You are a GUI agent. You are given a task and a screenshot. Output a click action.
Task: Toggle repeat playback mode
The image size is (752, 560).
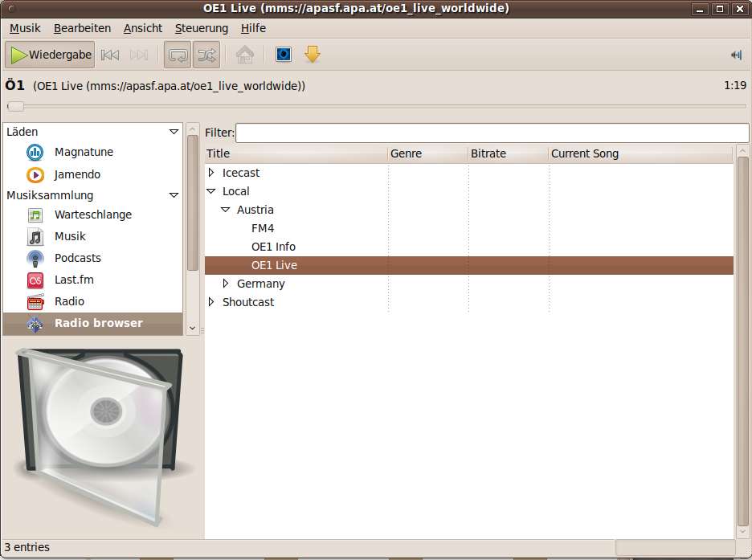click(x=178, y=55)
